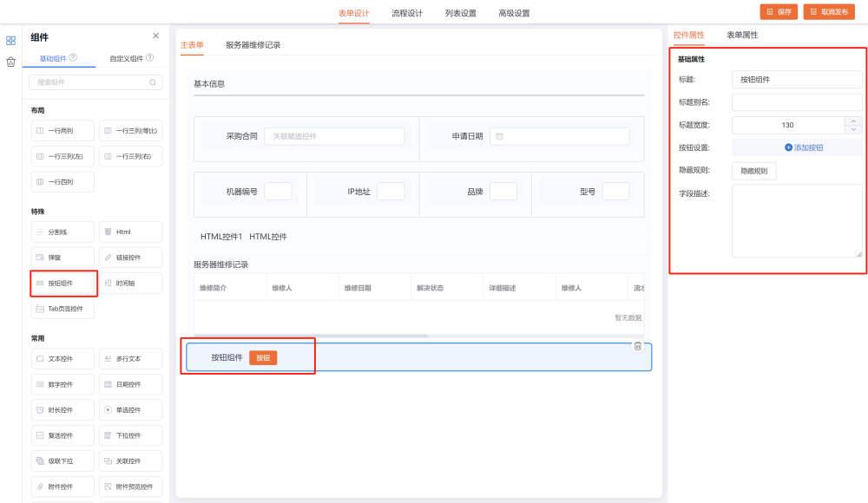Delete the selected button component via trash icon
This screenshot has width=868, height=503.
click(638, 346)
